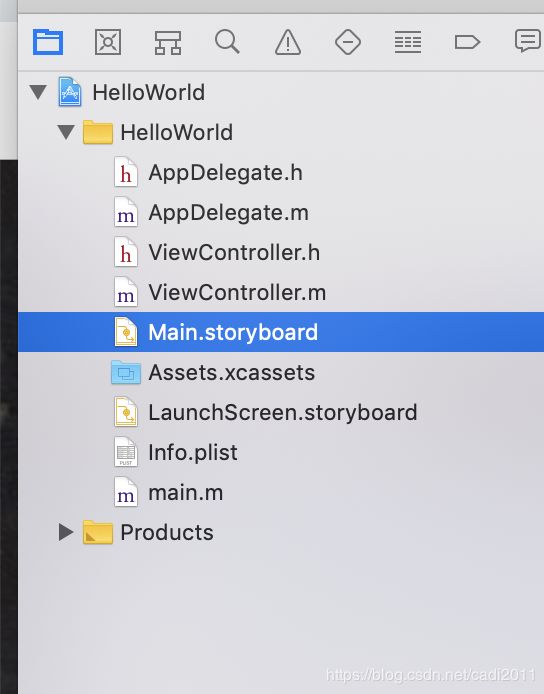Show the Issue navigator
This screenshot has height=694, width=544.
(x=288, y=42)
